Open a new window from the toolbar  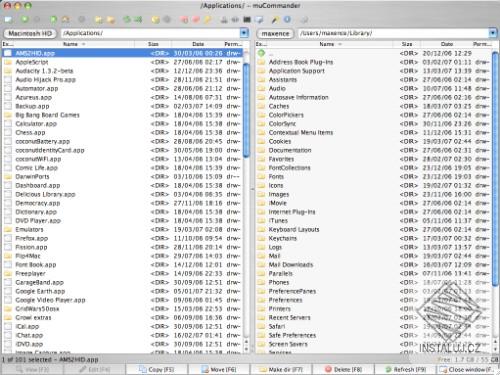[x=8, y=20]
